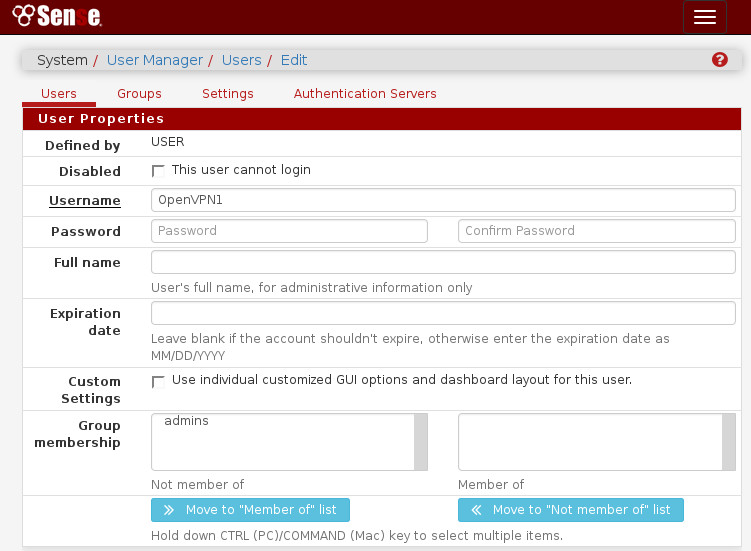751x551 pixels.
Task: Select 'admins' in Not member of list
Action: point(186,421)
